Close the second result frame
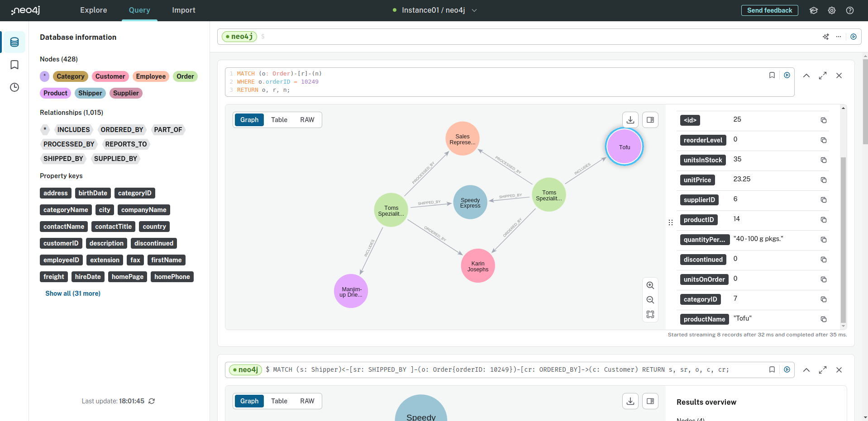 coord(839,370)
